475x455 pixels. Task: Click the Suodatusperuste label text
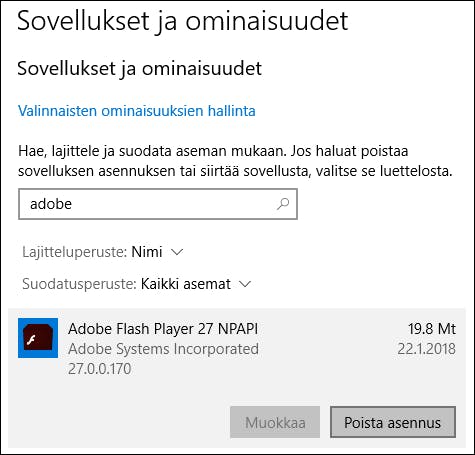[x=79, y=284]
